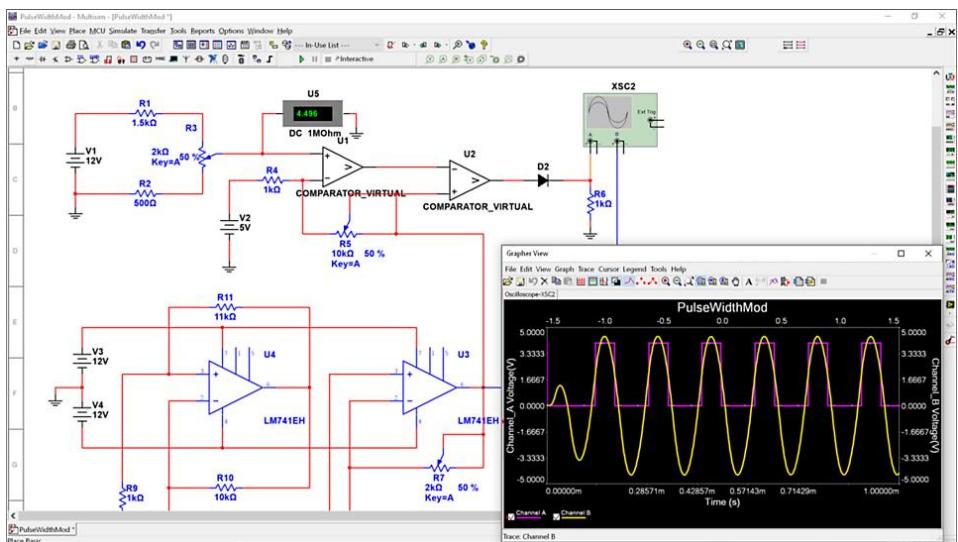Run simulation with the green play icon

pyautogui.click(x=302, y=60)
